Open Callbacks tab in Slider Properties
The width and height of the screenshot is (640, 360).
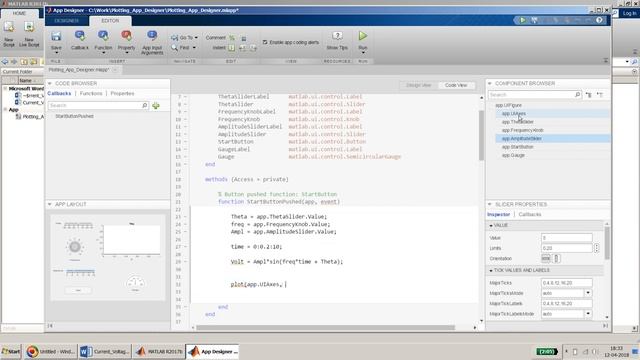tap(530, 214)
